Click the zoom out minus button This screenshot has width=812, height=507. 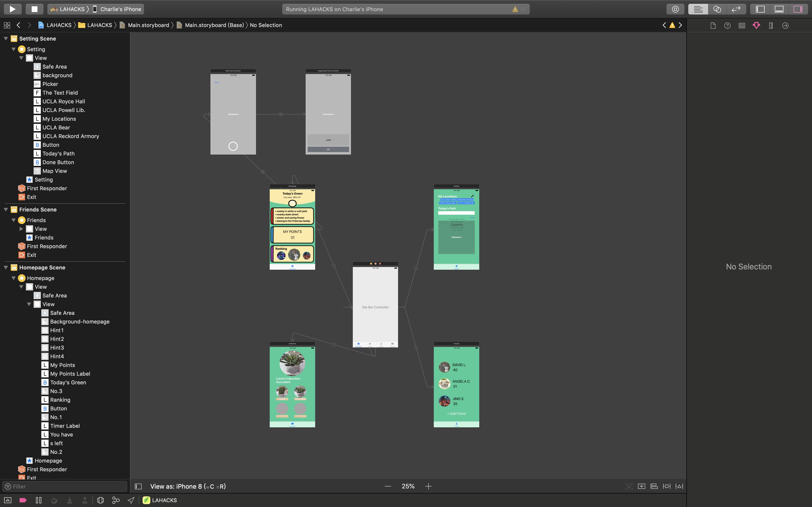click(388, 486)
